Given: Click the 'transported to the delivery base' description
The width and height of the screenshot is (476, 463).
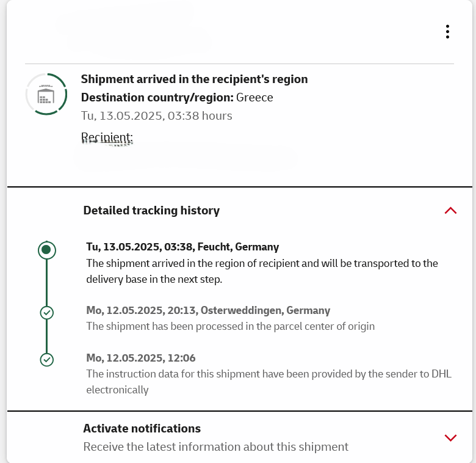Looking at the screenshot, I should tap(262, 271).
